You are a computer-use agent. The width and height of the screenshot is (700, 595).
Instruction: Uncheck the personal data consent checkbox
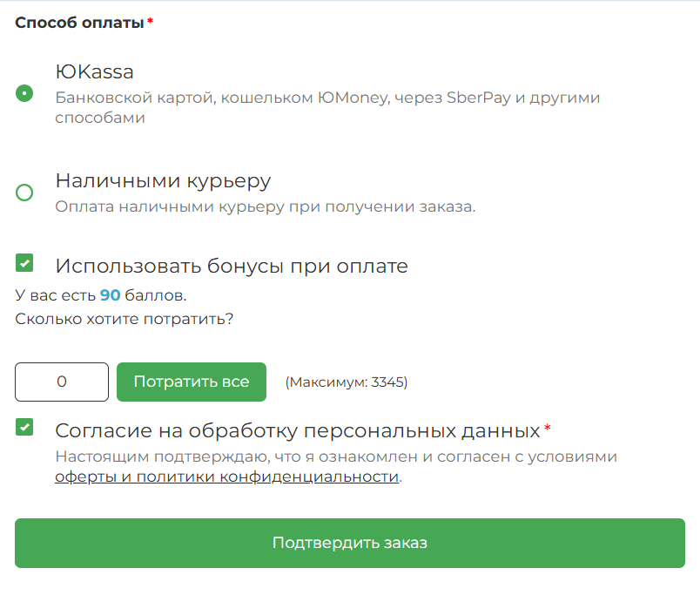click(24, 427)
